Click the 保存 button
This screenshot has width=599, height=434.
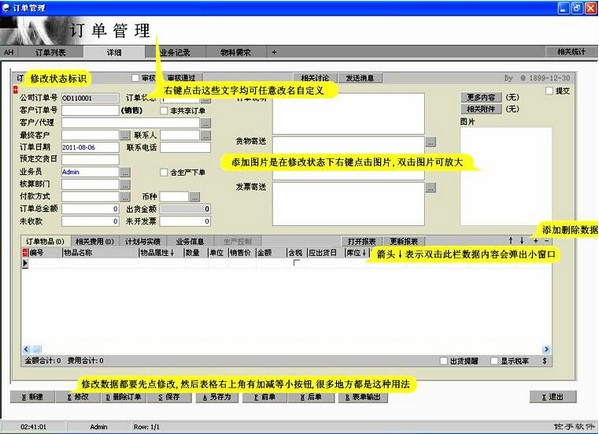169,397
